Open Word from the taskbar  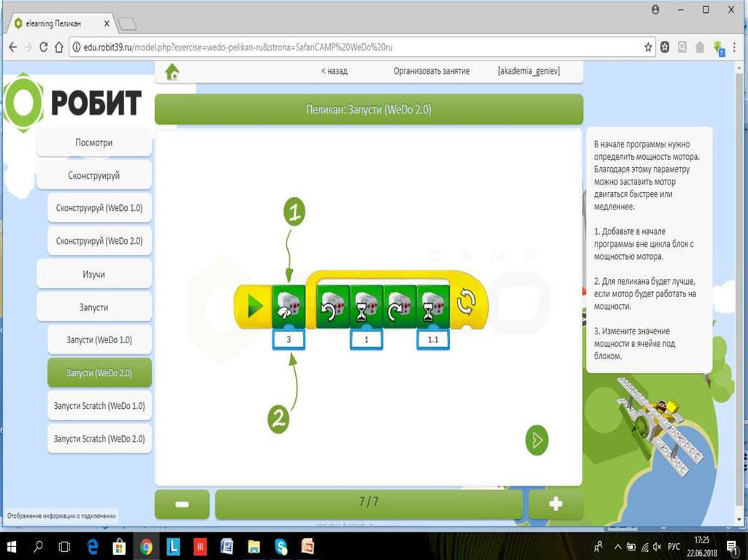[x=226, y=547]
